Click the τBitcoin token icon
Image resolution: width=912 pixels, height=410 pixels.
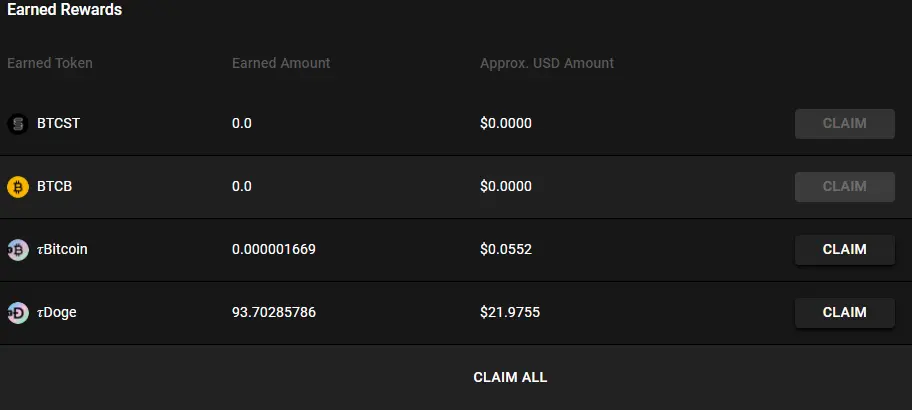coord(17,249)
